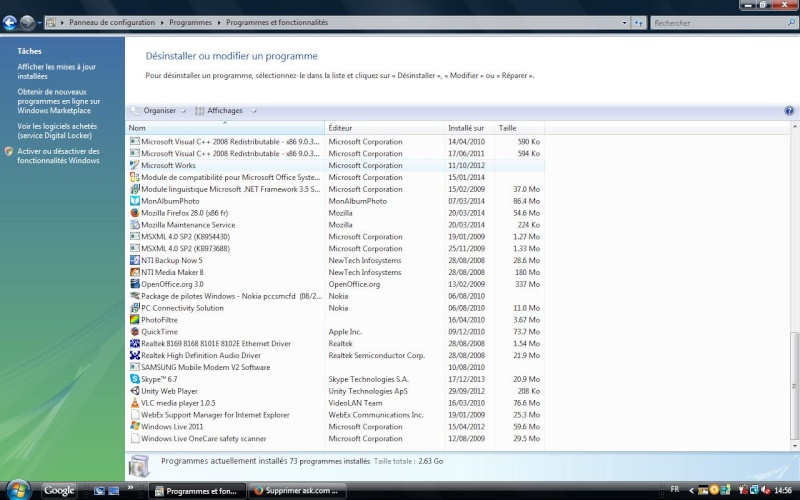Image resolution: width=800 pixels, height=500 pixels.
Task: Select MSXML 4.0 SP2 (KB954430) row
Action: 335,237
